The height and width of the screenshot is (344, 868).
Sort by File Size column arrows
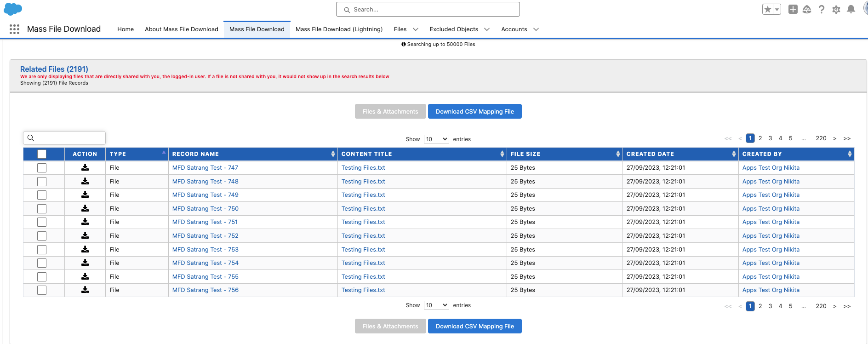pos(618,154)
